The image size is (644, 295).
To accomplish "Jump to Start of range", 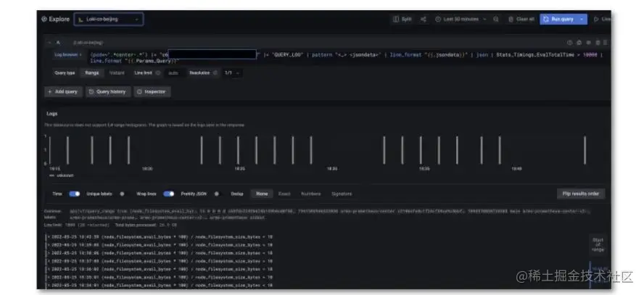I will (598, 245).
